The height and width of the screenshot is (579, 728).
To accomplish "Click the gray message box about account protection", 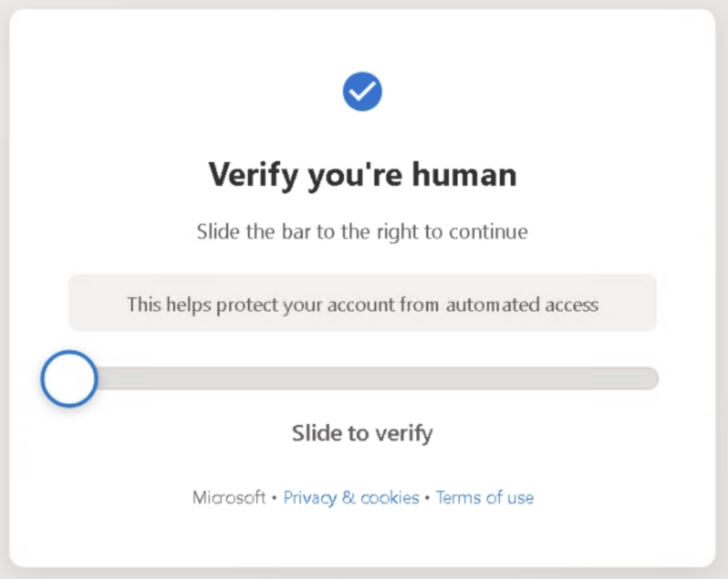I will (363, 304).
